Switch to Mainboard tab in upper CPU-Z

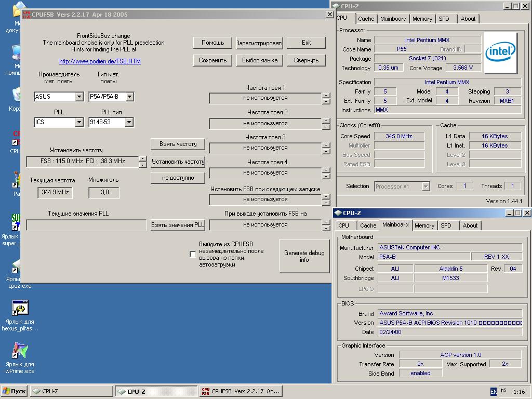(x=393, y=19)
